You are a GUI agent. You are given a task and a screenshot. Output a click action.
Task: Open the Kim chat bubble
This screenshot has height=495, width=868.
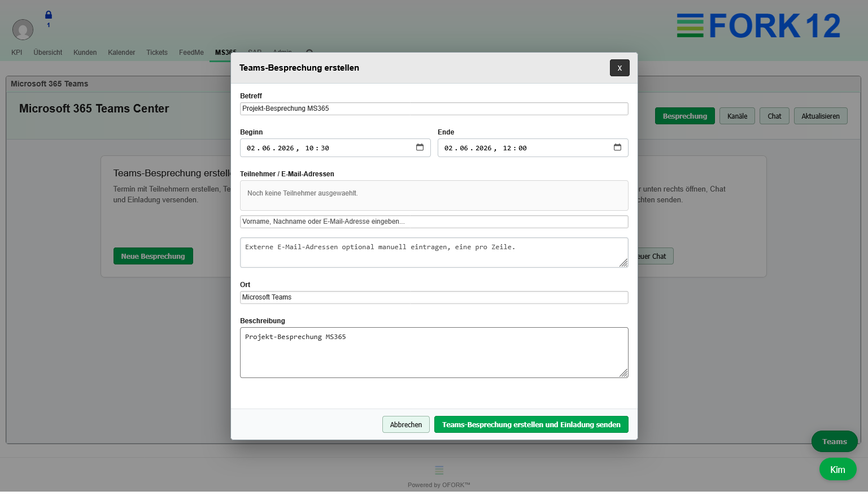(838, 469)
